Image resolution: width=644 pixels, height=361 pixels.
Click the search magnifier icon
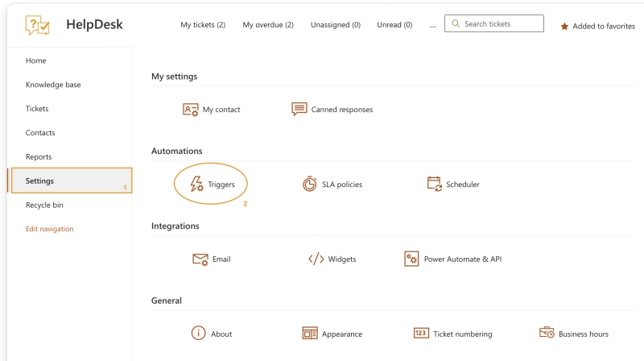coord(456,23)
